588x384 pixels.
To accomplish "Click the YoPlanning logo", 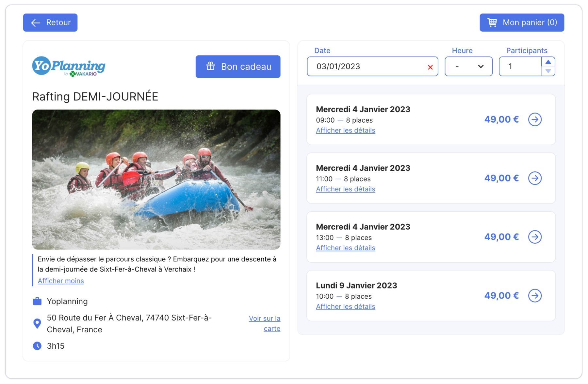I will click(x=69, y=66).
